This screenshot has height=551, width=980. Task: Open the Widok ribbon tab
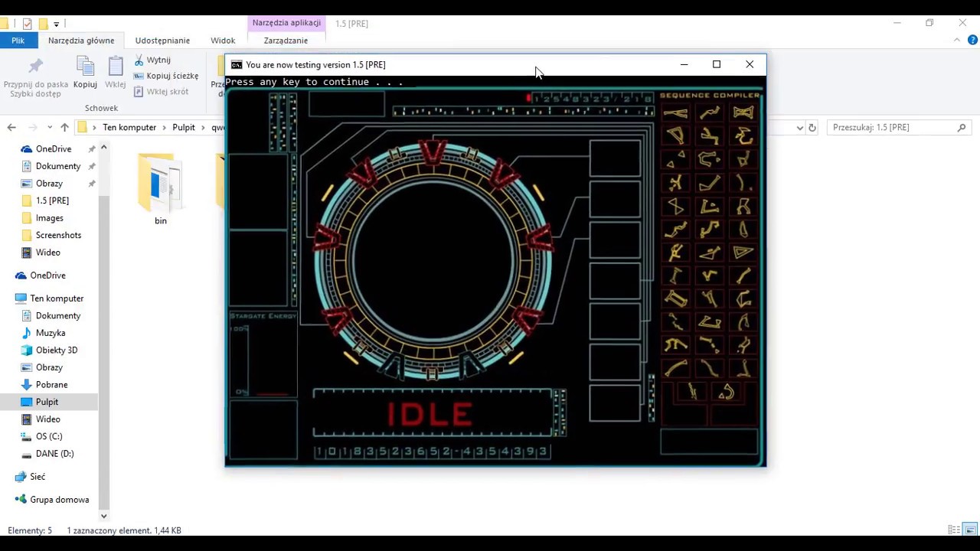point(223,41)
